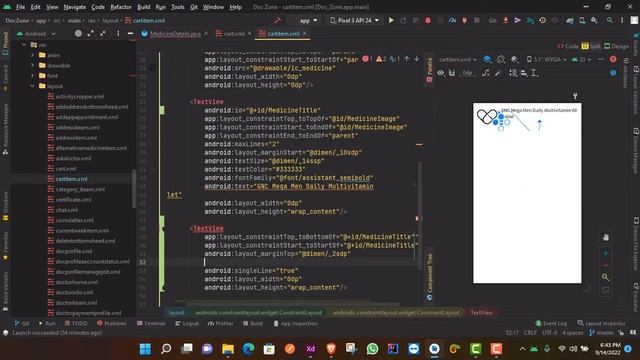This screenshot has width=640, height=360.
Task: Click the design surface layers icon
Action: click(487, 59)
